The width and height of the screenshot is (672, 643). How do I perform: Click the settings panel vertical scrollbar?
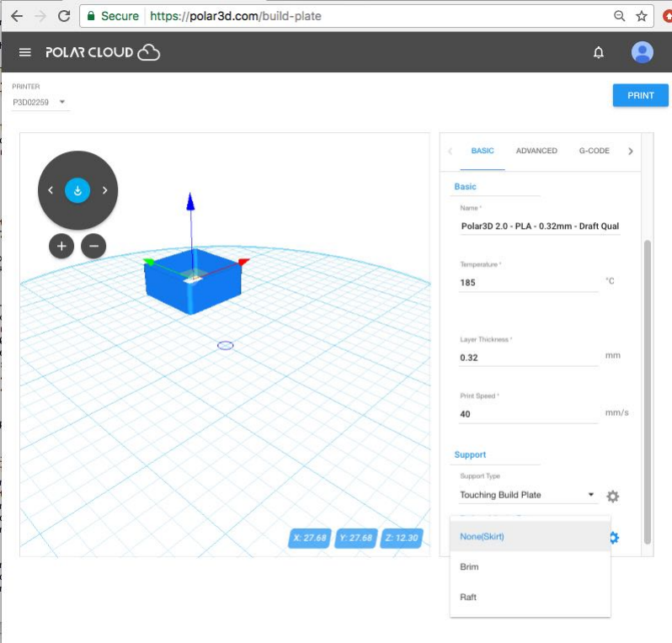pyautogui.click(x=647, y=392)
